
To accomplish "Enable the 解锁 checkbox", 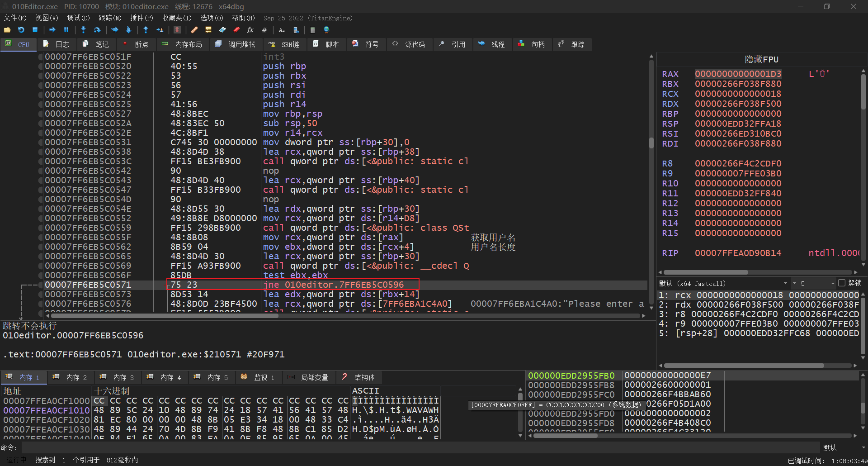I will point(841,283).
